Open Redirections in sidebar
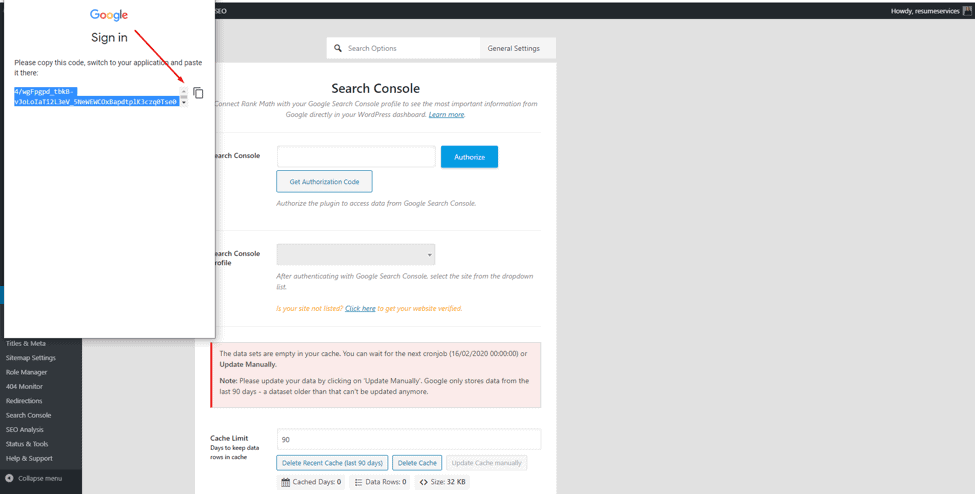 (24, 401)
